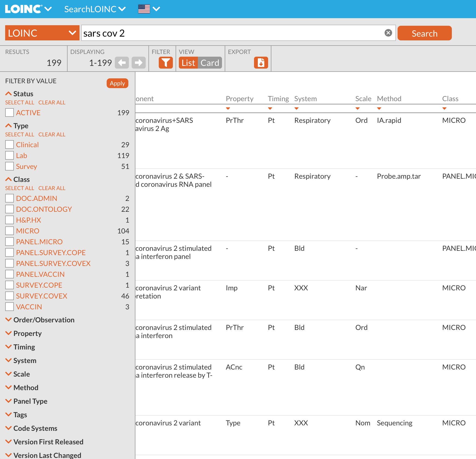Check the PANEL.SURVEY.COVEX class checkbox

(x=9, y=263)
